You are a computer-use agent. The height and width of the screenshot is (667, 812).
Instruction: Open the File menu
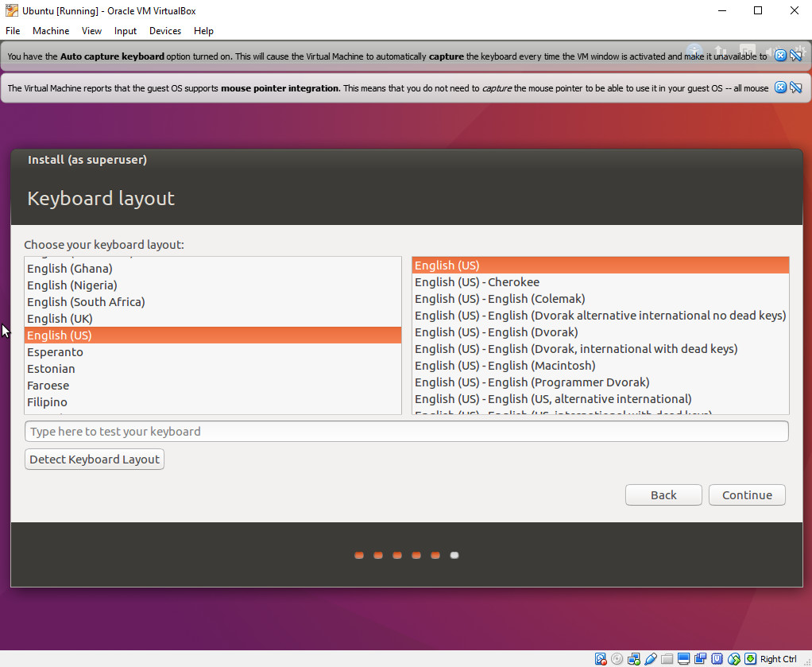point(13,31)
